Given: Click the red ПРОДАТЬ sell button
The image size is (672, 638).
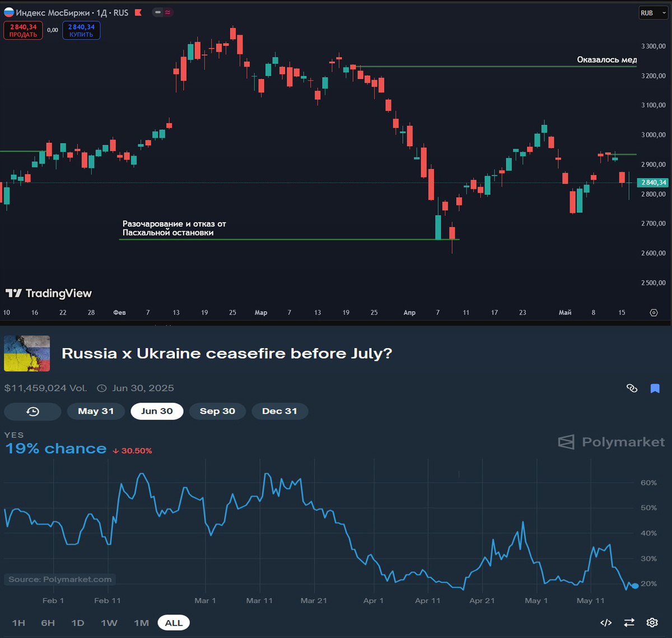Looking at the screenshot, I should point(23,30).
